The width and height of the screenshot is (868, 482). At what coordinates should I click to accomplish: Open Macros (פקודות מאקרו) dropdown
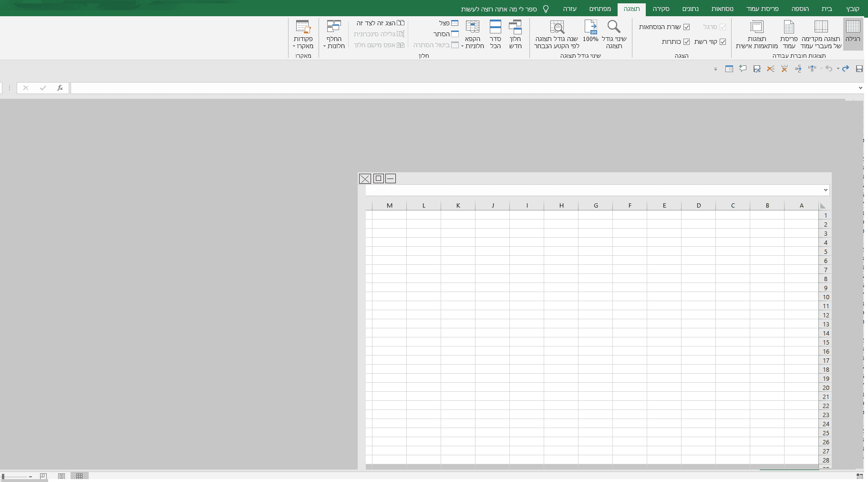pos(303,34)
